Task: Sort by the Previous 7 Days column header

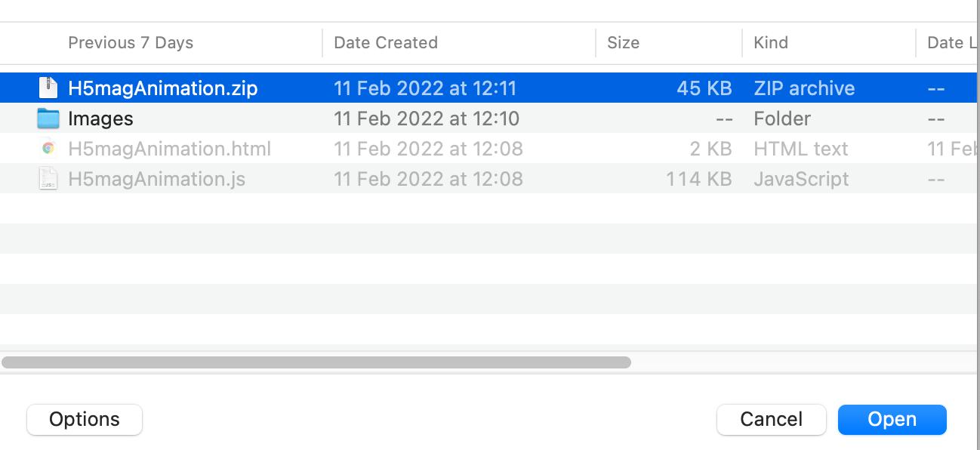Action: click(x=131, y=43)
